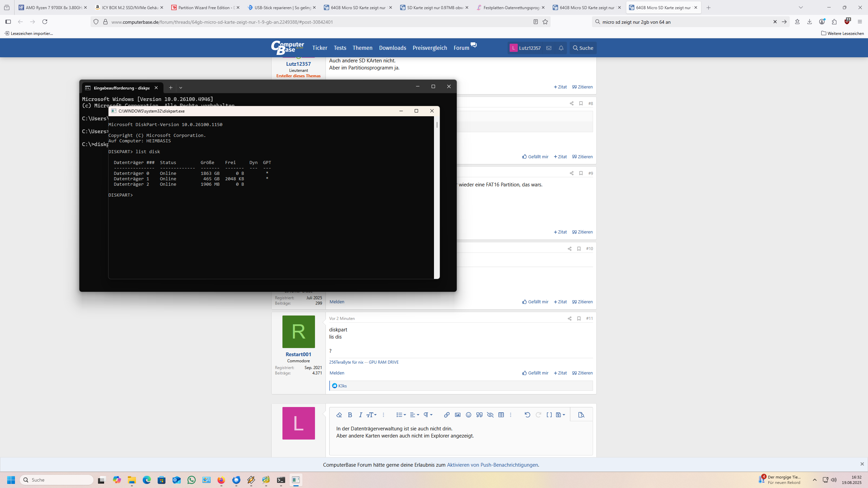Toggle BB code bracket mode
The width and height of the screenshot is (868, 488).
click(x=549, y=415)
